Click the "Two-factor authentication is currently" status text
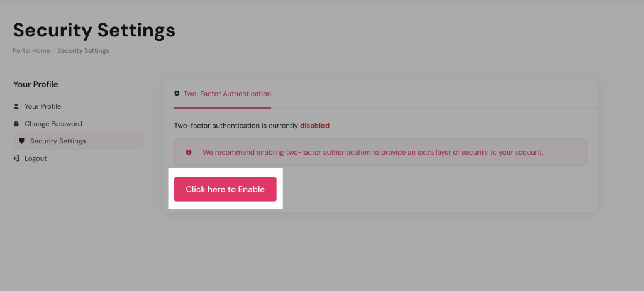 click(236, 126)
